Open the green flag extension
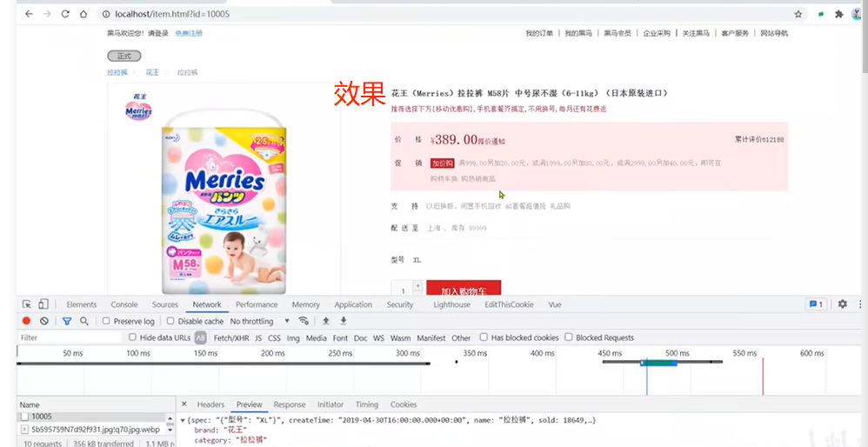Viewport: 868px width, 447px height. click(823, 14)
